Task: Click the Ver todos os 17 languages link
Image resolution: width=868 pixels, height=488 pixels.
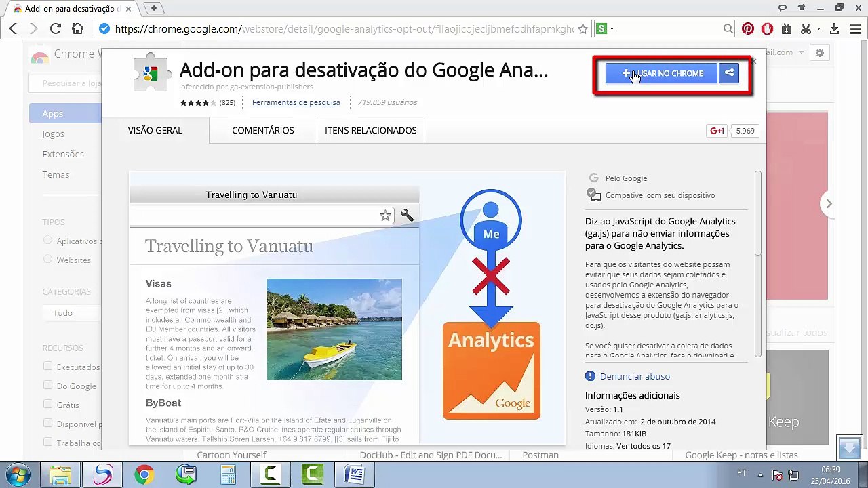Action: click(x=644, y=446)
